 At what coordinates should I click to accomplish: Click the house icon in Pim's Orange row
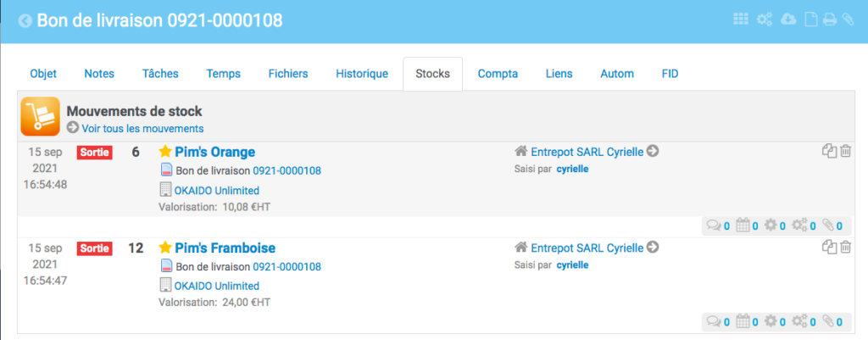pyautogui.click(x=520, y=151)
